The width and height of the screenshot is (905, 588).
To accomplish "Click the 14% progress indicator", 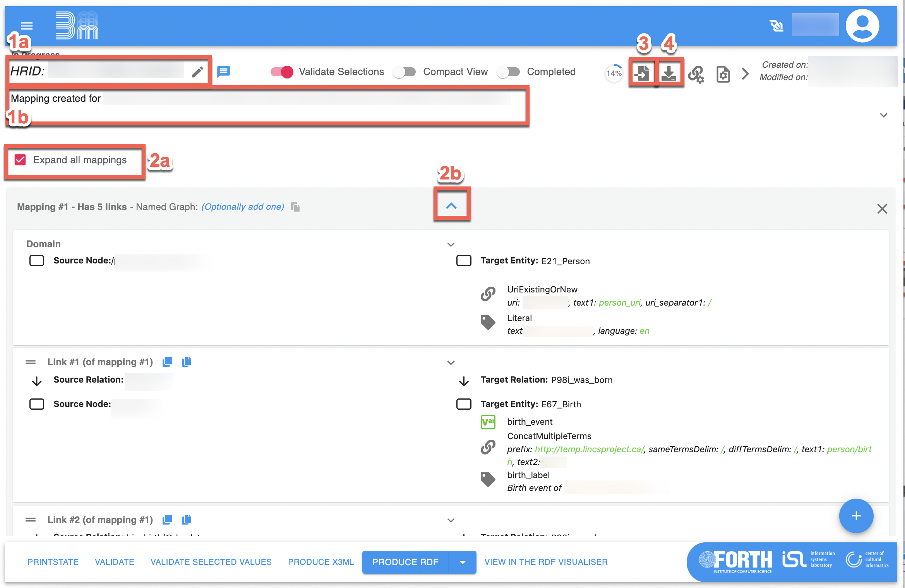I will (x=614, y=73).
